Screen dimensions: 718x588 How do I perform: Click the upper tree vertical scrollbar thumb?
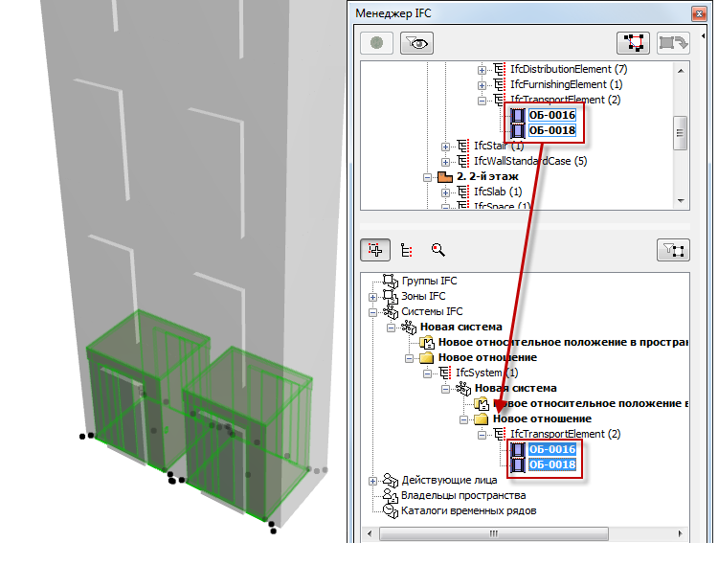(681, 133)
